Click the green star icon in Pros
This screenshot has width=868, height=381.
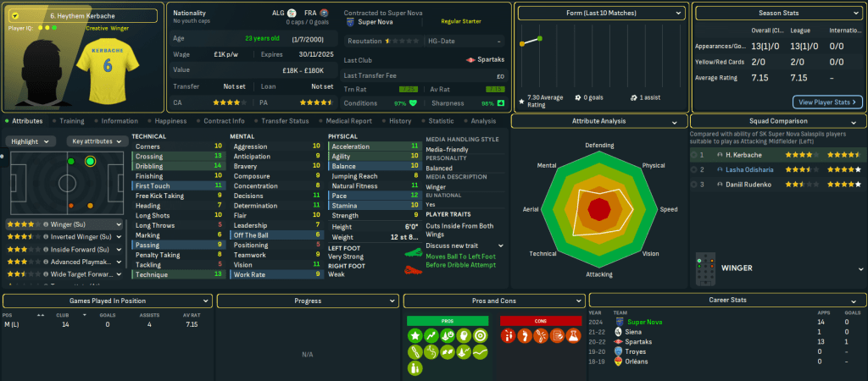pyautogui.click(x=415, y=336)
